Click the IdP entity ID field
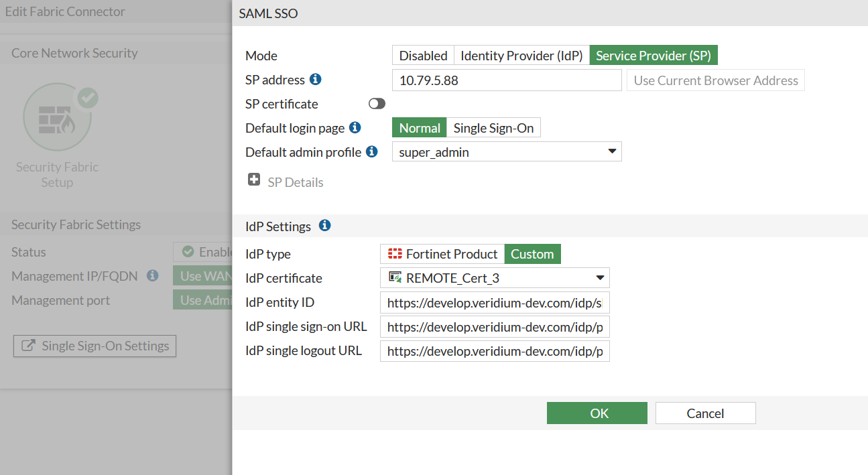 coord(495,303)
